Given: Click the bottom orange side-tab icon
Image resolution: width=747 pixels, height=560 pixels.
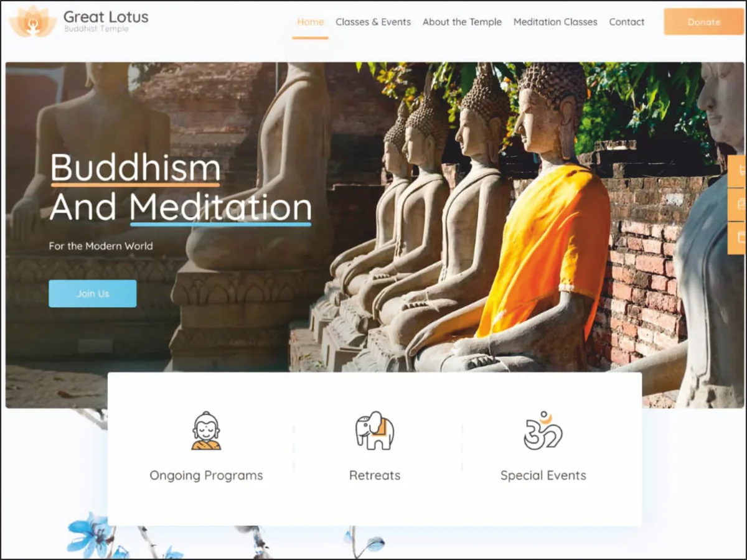Looking at the screenshot, I should [x=741, y=238].
